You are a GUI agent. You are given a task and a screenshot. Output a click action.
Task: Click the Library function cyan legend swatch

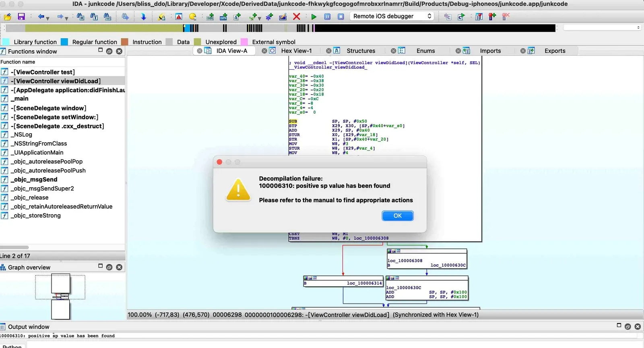tap(6, 42)
